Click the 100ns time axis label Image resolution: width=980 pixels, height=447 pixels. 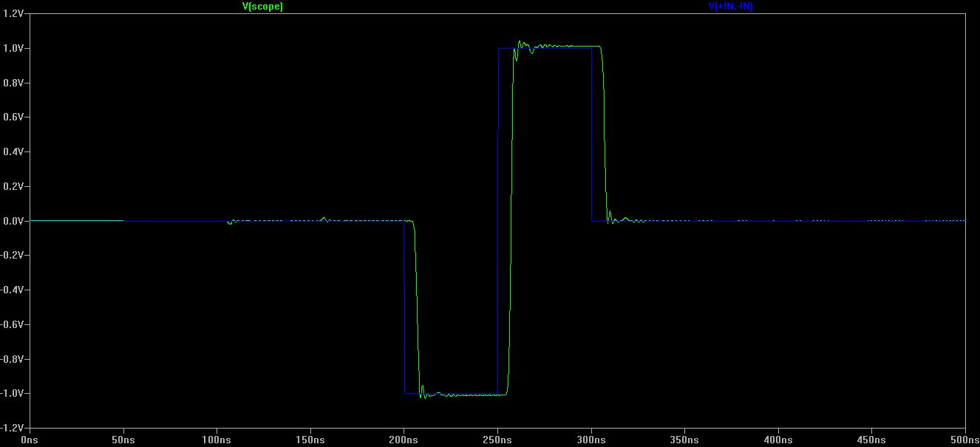(217, 440)
